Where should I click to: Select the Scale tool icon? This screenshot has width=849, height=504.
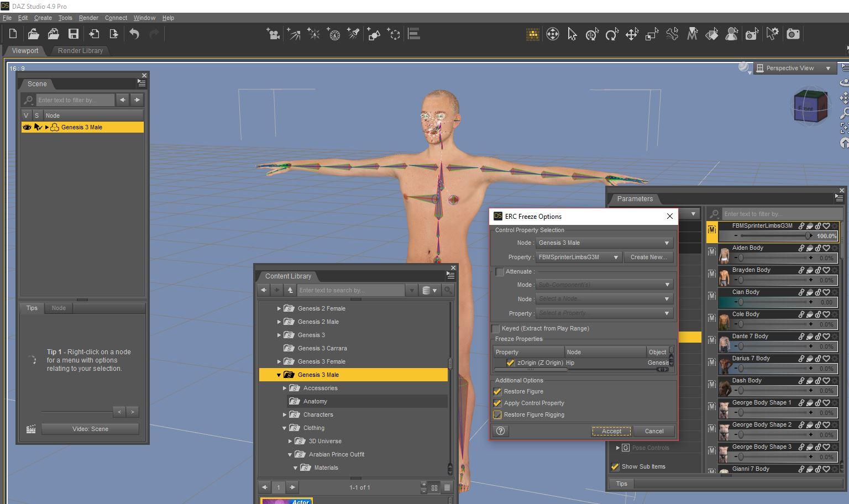(x=652, y=34)
